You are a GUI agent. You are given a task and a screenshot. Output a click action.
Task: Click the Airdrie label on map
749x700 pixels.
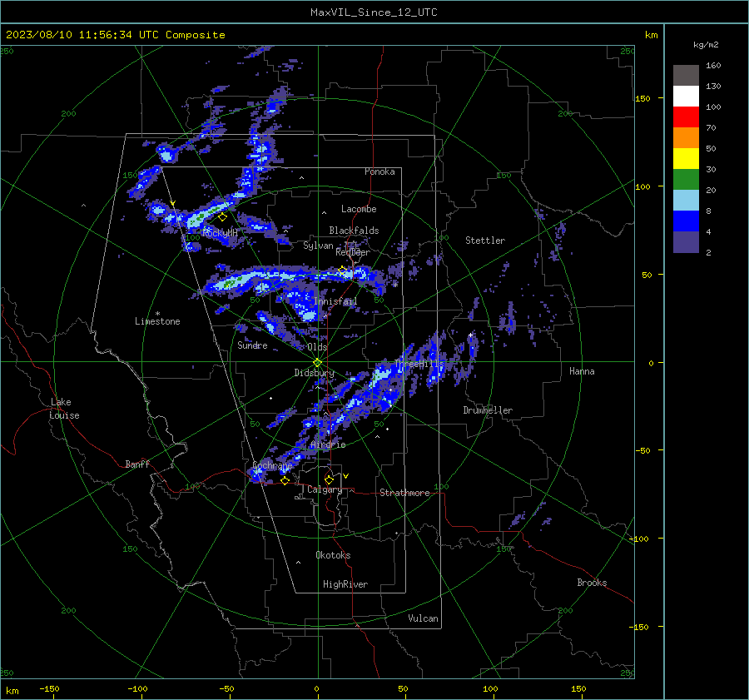(328, 444)
